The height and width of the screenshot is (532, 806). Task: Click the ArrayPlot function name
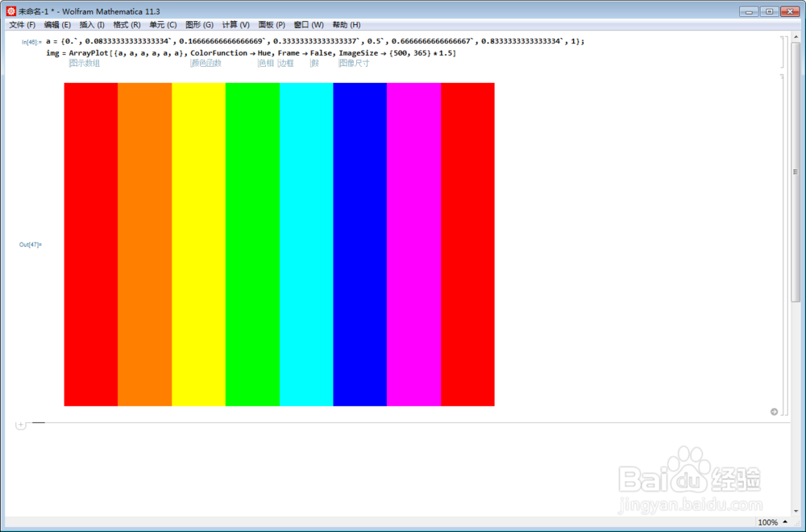(x=89, y=53)
